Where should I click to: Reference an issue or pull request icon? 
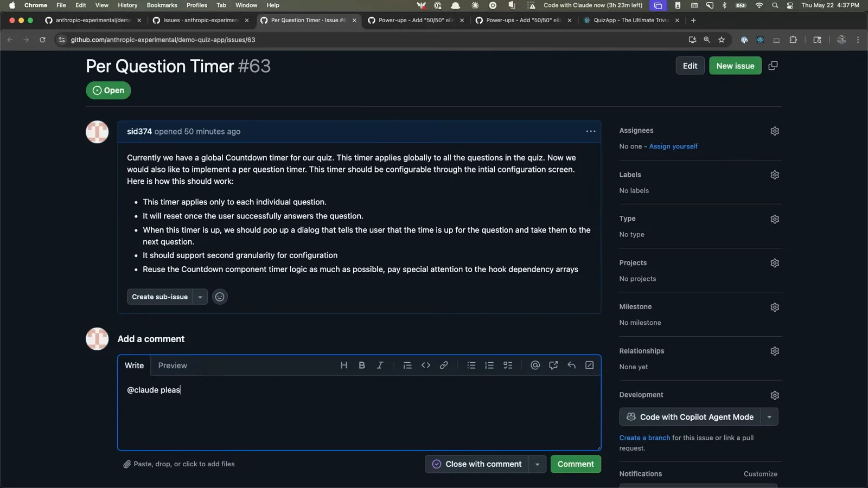(x=553, y=365)
